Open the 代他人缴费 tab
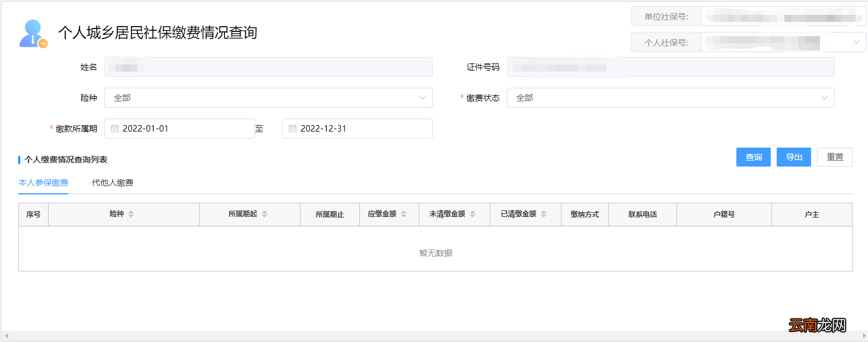 [113, 183]
